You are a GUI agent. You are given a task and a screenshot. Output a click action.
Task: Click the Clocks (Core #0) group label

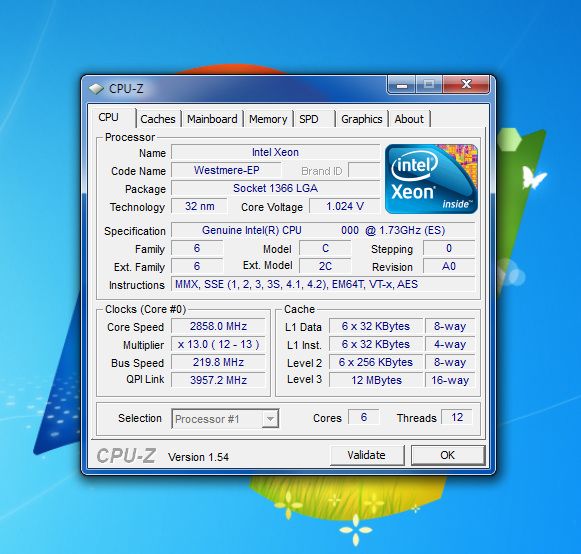coord(146,309)
